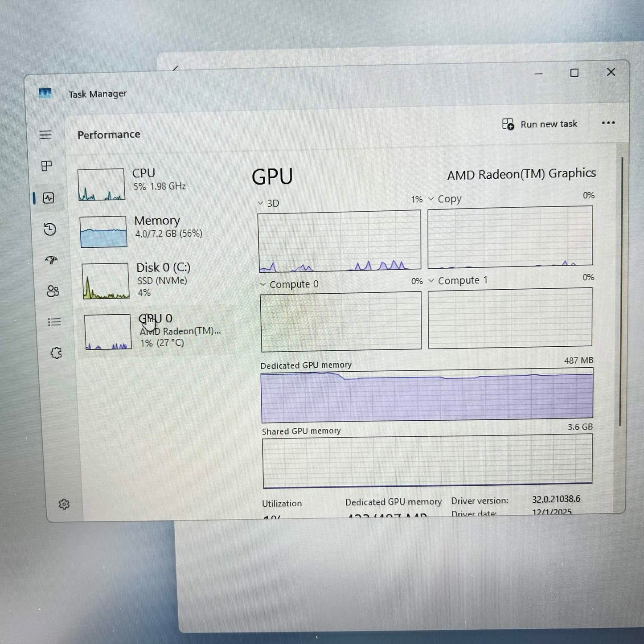644x644 pixels.
Task: Open the Details page list icon
Action: (x=54, y=322)
